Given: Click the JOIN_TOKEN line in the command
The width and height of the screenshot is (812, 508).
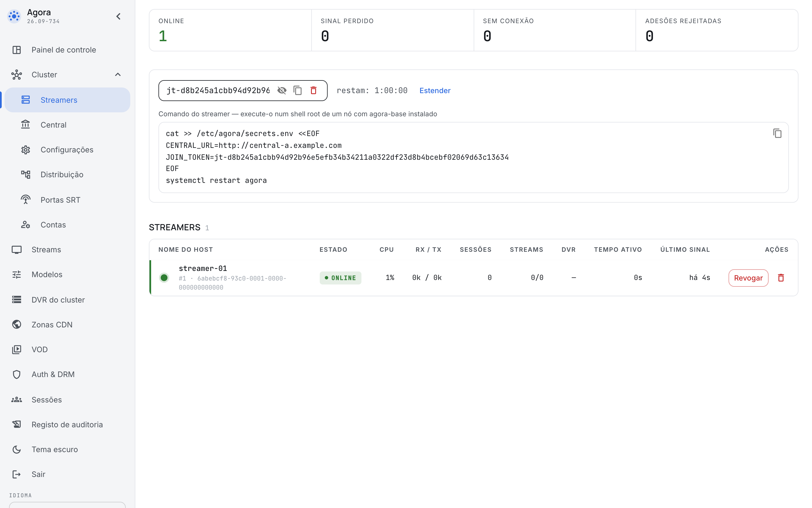Looking at the screenshot, I should click(x=337, y=157).
